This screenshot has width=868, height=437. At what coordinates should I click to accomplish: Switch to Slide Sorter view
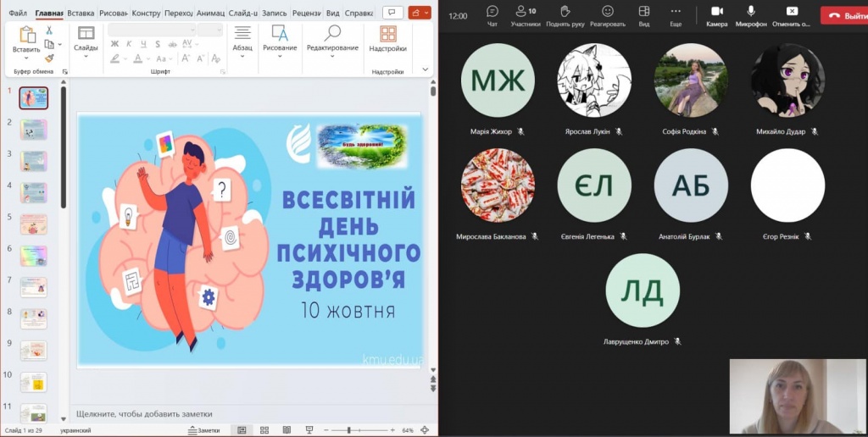point(264,430)
